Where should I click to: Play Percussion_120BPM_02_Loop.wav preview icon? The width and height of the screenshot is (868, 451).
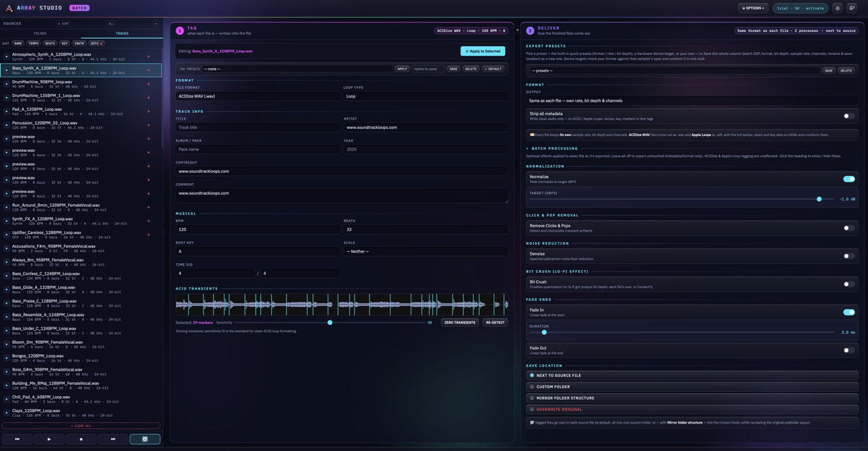click(x=7, y=125)
